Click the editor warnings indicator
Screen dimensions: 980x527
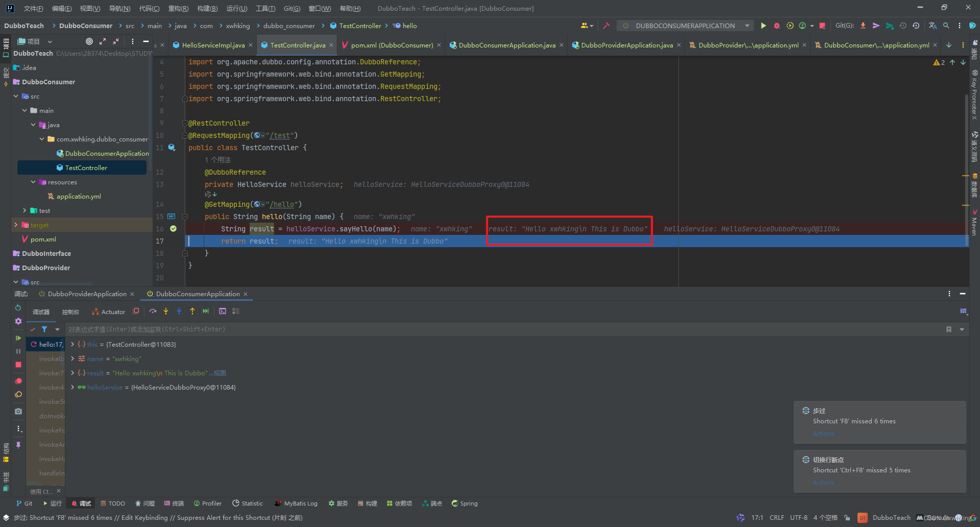point(939,62)
